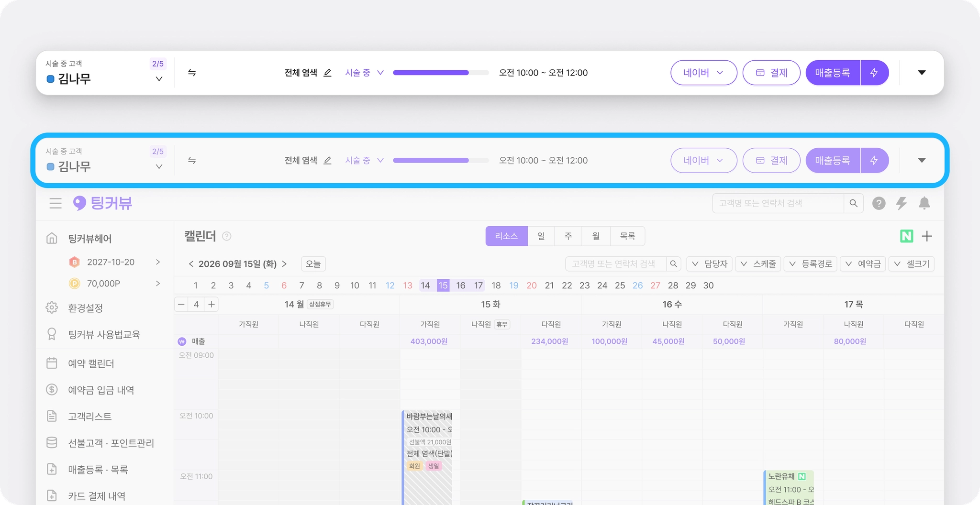Switch to the 목록 view tab
This screenshot has height=505, width=980.
pyautogui.click(x=627, y=236)
